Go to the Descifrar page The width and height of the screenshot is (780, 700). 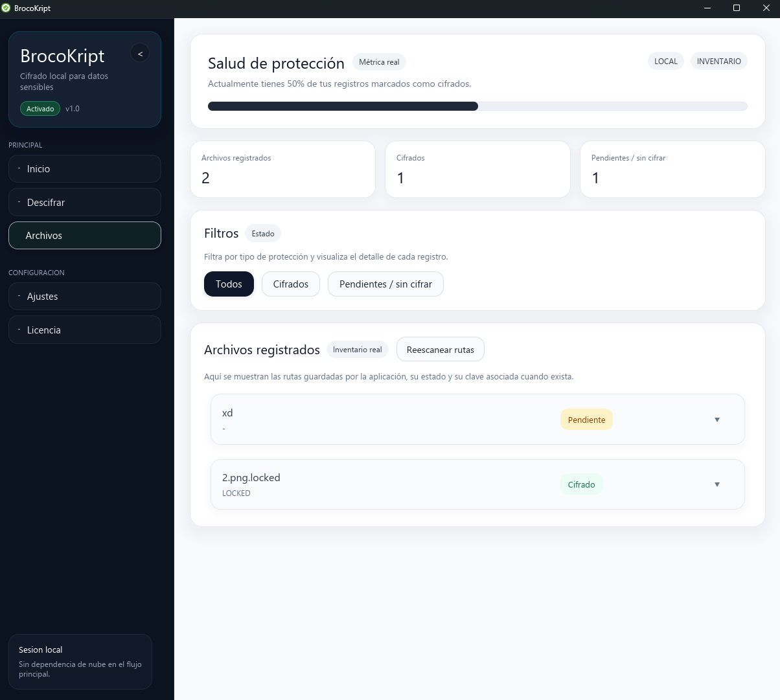(85, 202)
